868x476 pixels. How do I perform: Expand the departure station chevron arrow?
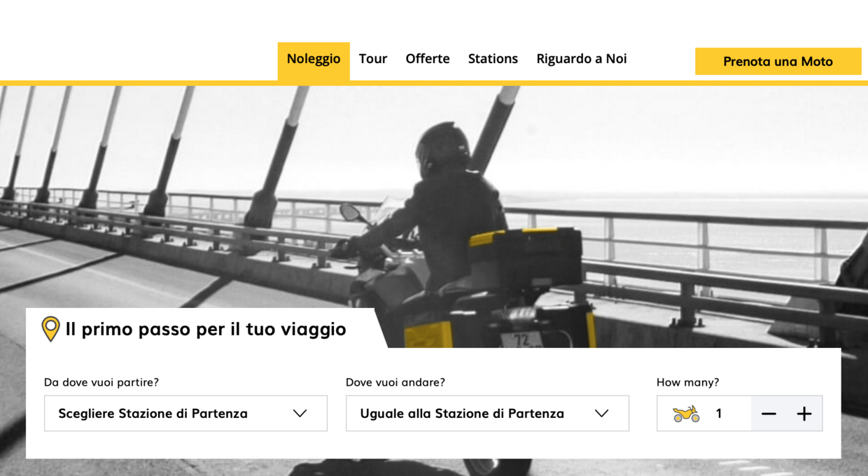point(300,414)
